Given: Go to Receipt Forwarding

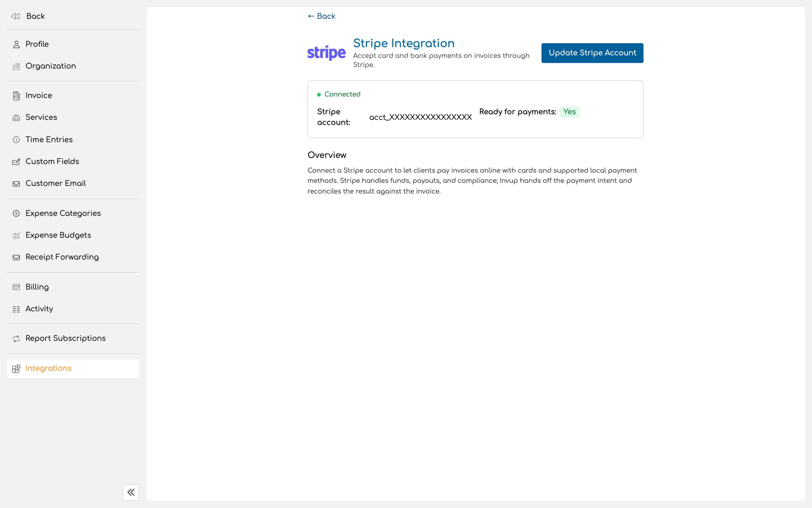Looking at the screenshot, I should click(x=73, y=257).
